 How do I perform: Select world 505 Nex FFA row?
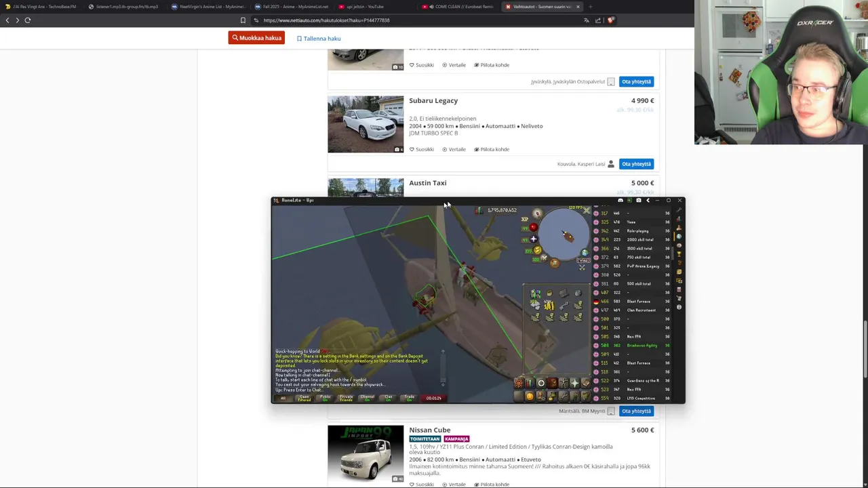(632, 336)
